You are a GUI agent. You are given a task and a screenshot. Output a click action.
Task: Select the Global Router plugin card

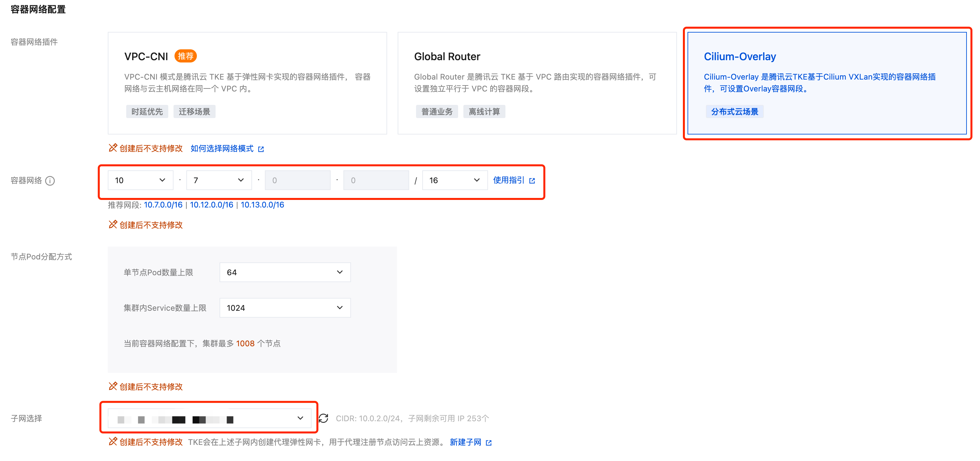[x=537, y=83]
